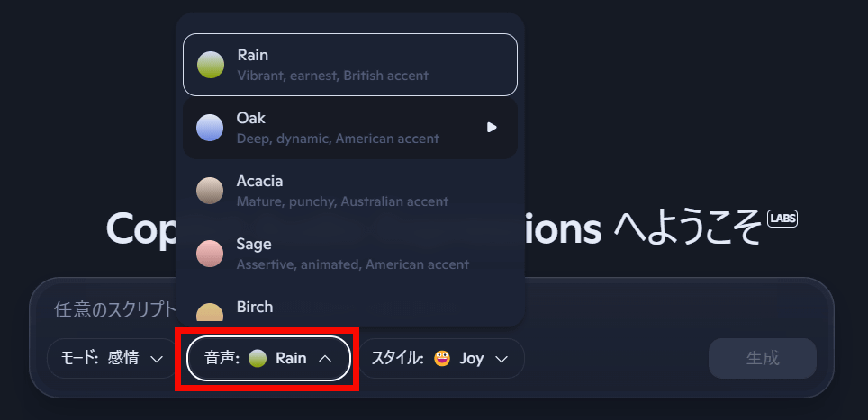Click the Joy emoji in style selector
This screenshot has height=420, width=868.
441,359
